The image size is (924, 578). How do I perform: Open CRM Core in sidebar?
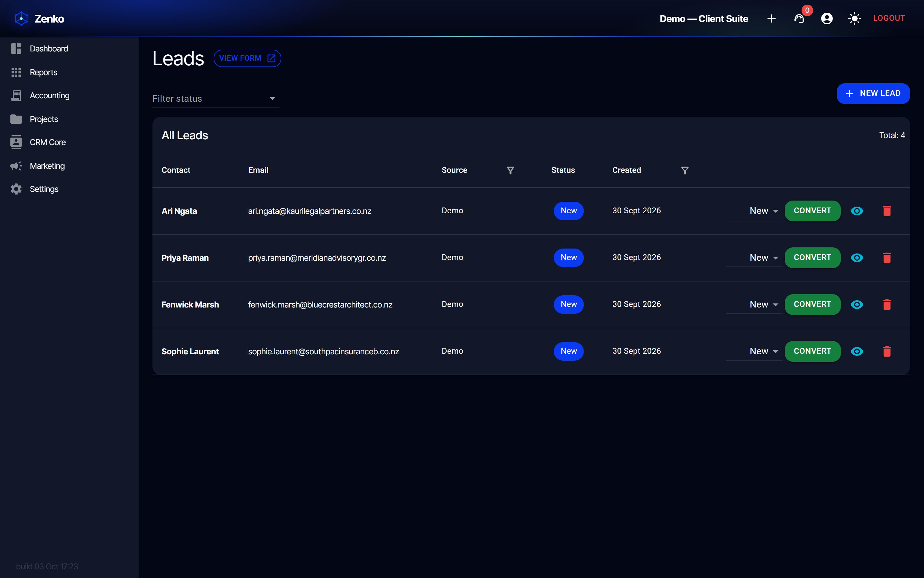pyautogui.click(x=69, y=142)
